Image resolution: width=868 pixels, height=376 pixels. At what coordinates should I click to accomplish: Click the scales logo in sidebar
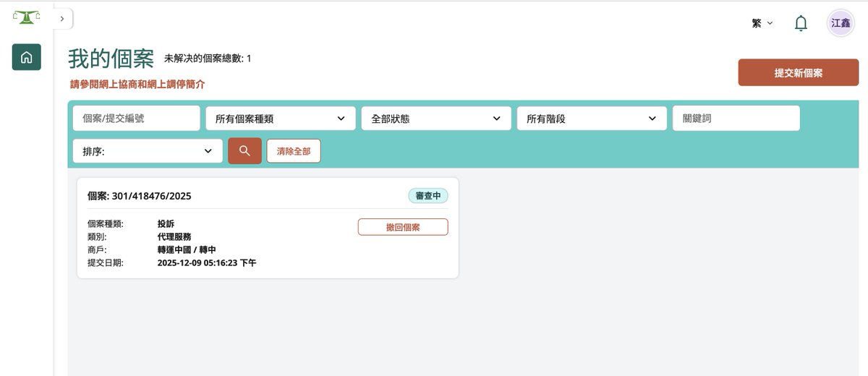[x=26, y=17]
